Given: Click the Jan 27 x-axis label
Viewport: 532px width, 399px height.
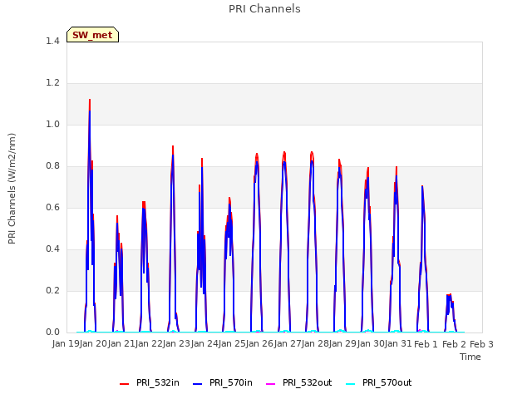Looking at the screenshot, I should [x=288, y=344].
